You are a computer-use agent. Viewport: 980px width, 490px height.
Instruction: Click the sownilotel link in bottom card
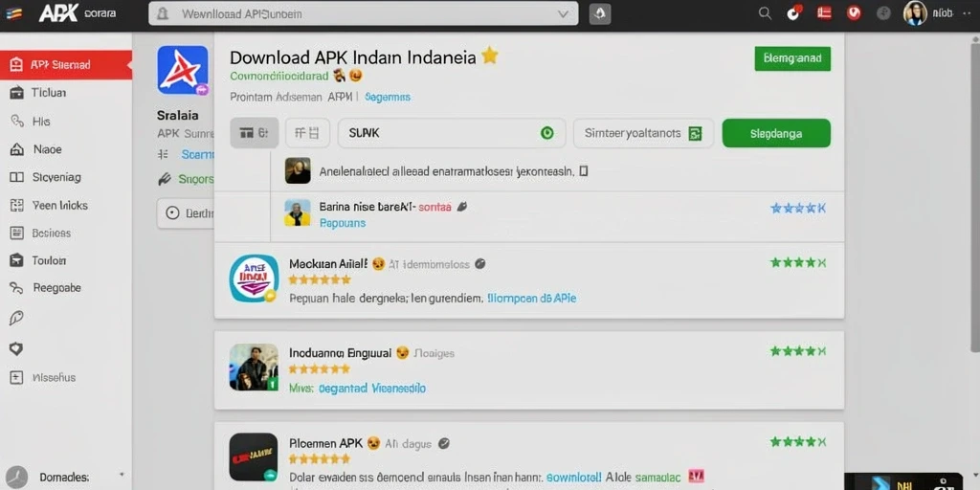pyautogui.click(x=574, y=478)
